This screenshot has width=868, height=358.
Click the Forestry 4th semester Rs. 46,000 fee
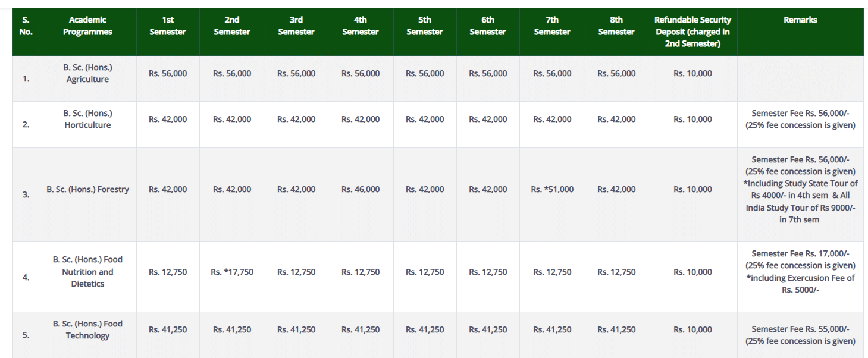361,190
